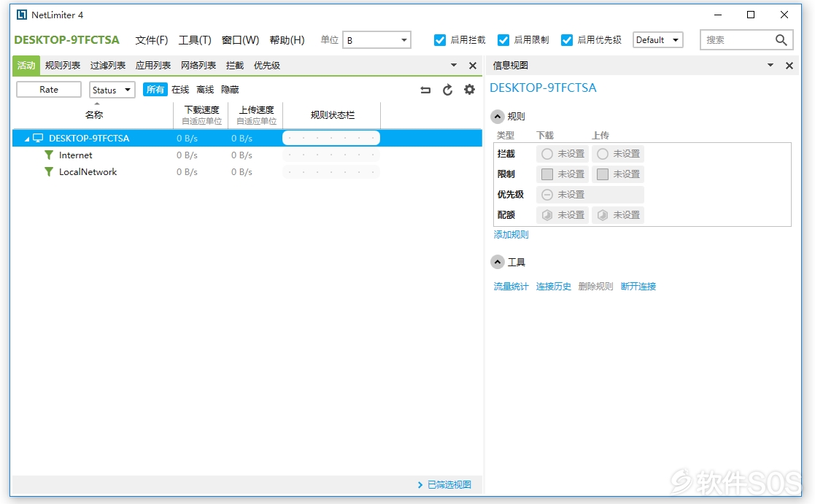The width and height of the screenshot is (815, 504).
Task: Select the blocker download 未设置 radio
Action: pos(546,154)
